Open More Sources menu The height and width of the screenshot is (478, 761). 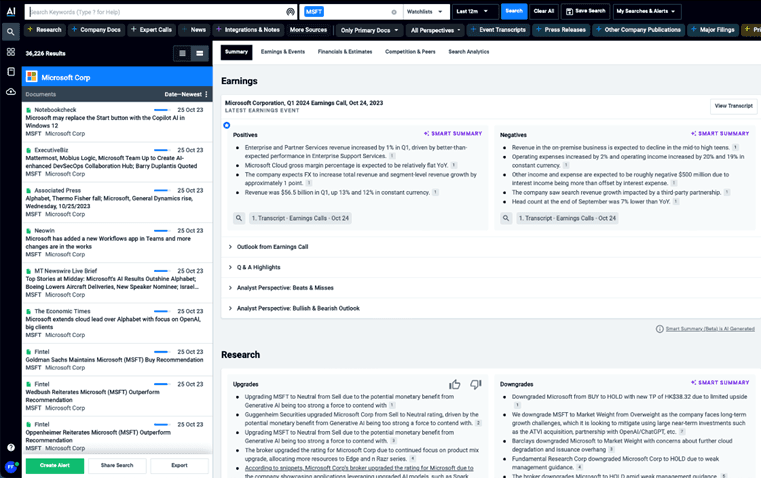click(308, 30)
